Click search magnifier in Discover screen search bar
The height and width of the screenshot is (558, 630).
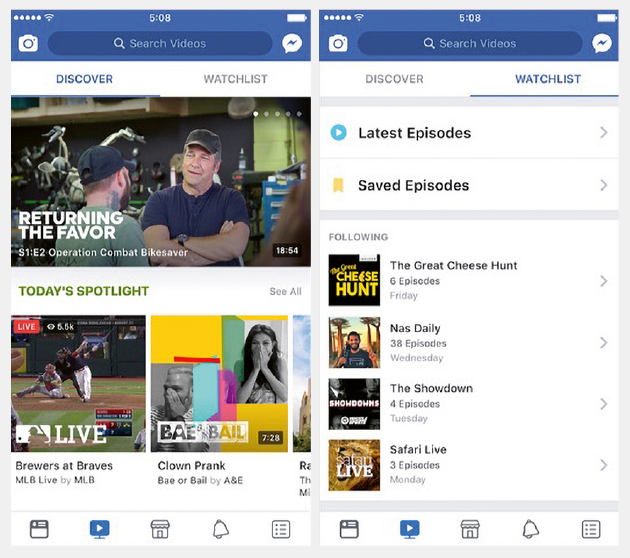(x=119, y=43)
